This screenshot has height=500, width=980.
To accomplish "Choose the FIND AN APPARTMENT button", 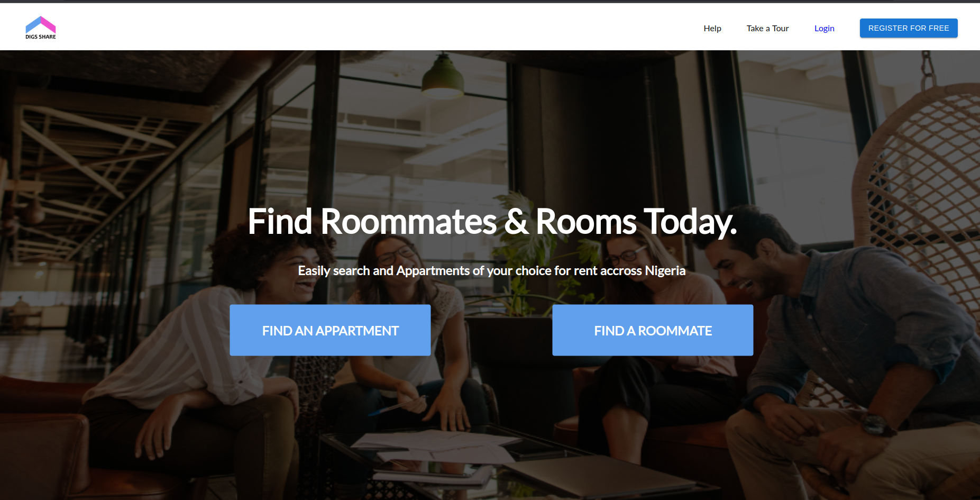I will [330, 330].
